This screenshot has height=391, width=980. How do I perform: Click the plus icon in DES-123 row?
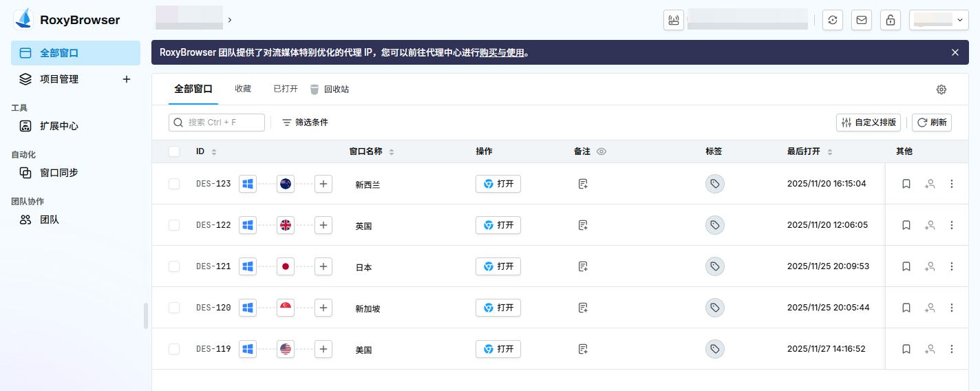[x=323, y=184]
